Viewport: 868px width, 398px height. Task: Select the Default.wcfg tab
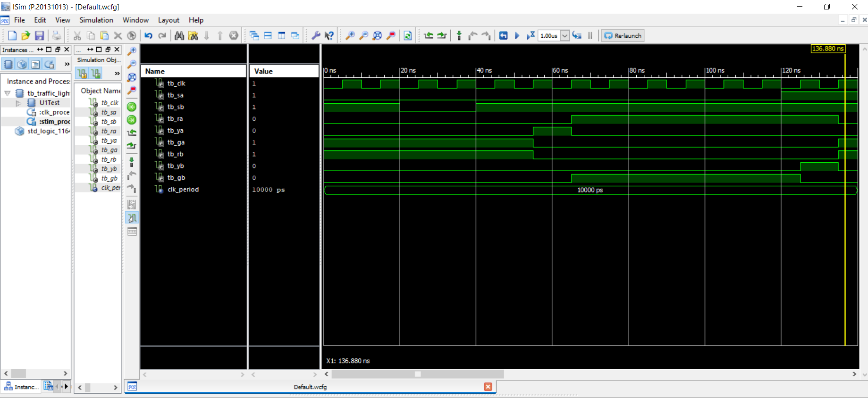pos(310,387)
